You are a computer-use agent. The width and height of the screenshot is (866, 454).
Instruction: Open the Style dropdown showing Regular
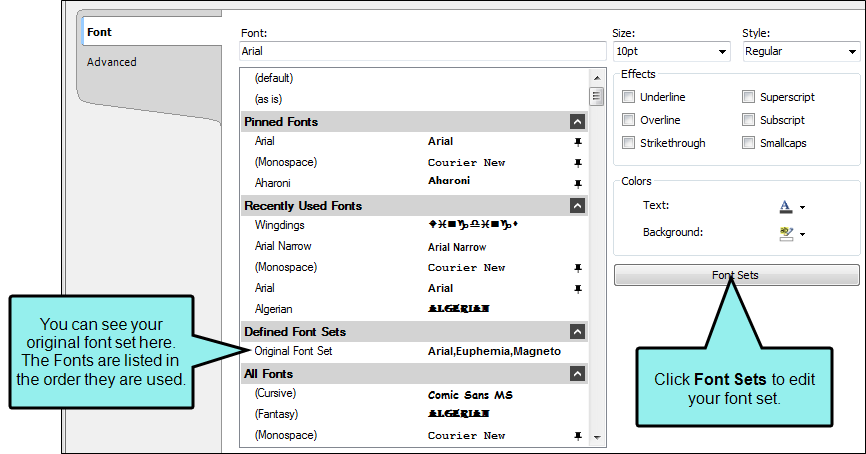coord(801,51)
